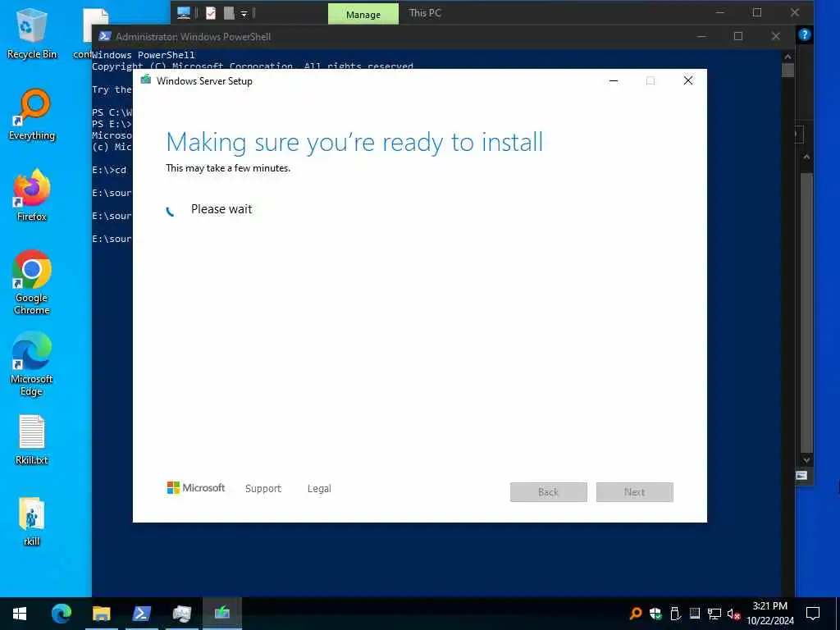
Task: Click the Windows Server Setup taskbar icon
Action: (x=221, y=614)
